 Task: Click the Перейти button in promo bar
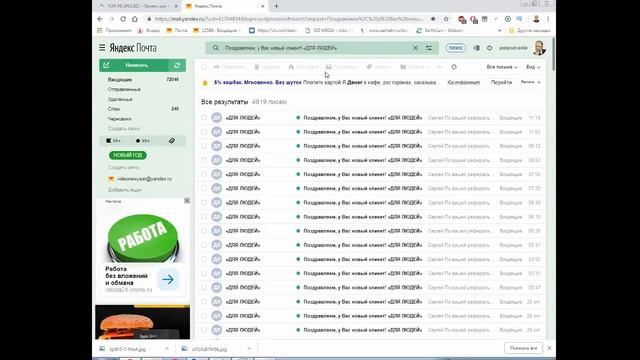tap(501, 82)
